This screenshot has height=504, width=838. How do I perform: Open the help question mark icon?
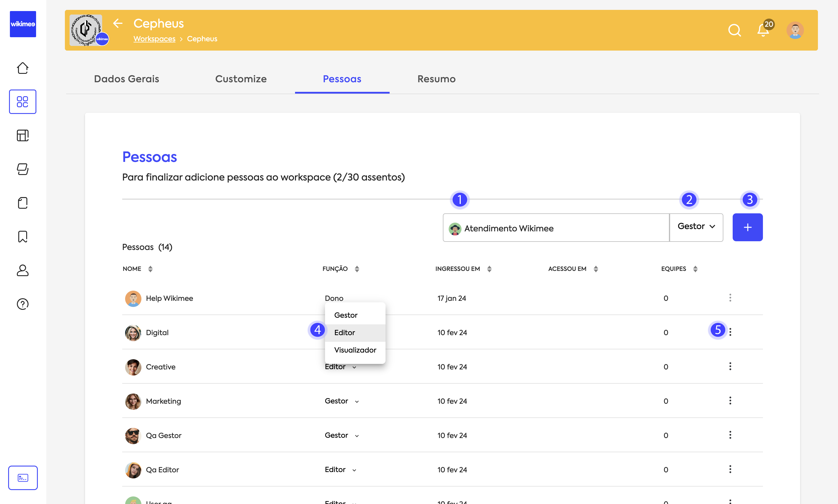click(22, 304)
